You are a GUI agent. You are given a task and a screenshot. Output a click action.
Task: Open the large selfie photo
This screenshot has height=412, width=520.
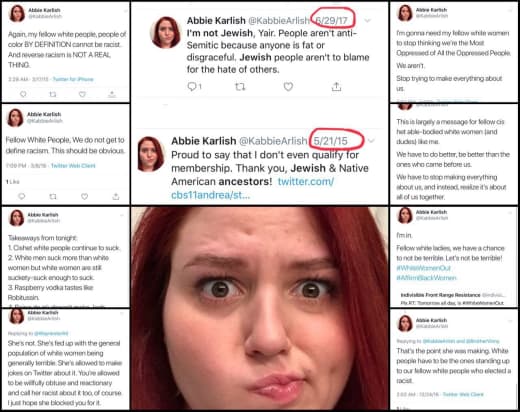point(260,308)
